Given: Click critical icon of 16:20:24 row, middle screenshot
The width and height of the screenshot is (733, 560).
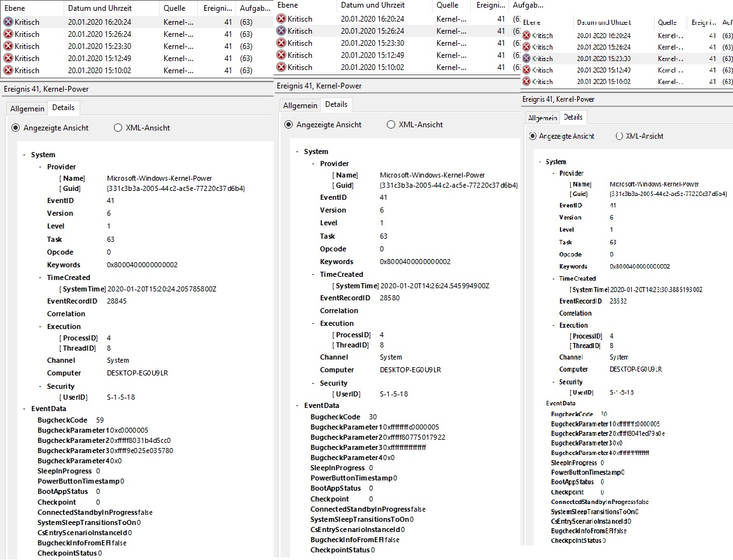Looking at the screenshot, I should 281,18.
